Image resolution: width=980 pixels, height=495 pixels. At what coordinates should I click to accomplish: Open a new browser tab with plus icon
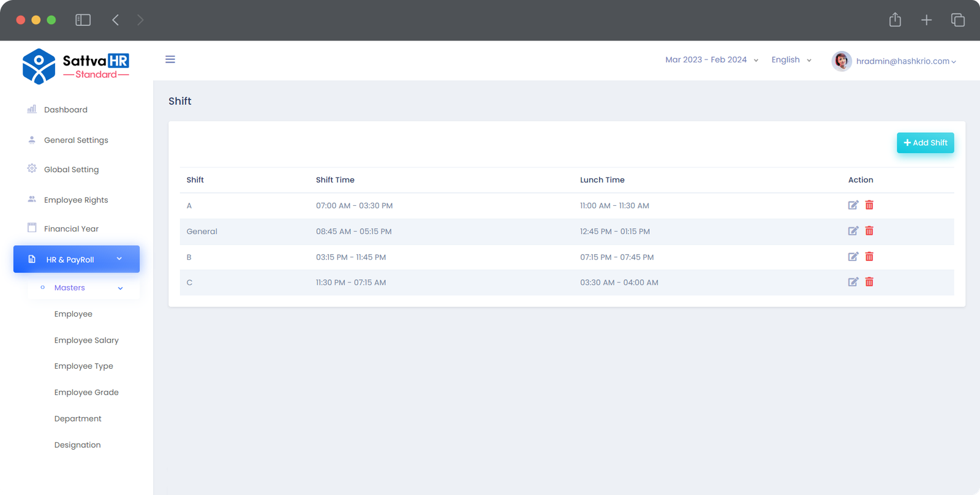click(x=926, y=20)
